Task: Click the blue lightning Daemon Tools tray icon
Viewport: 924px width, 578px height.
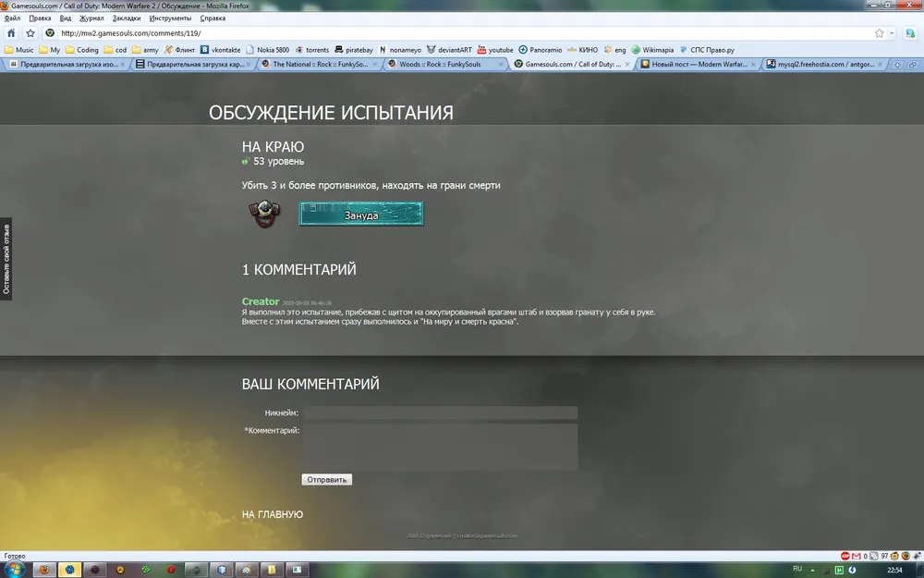Action: [852, 570]
